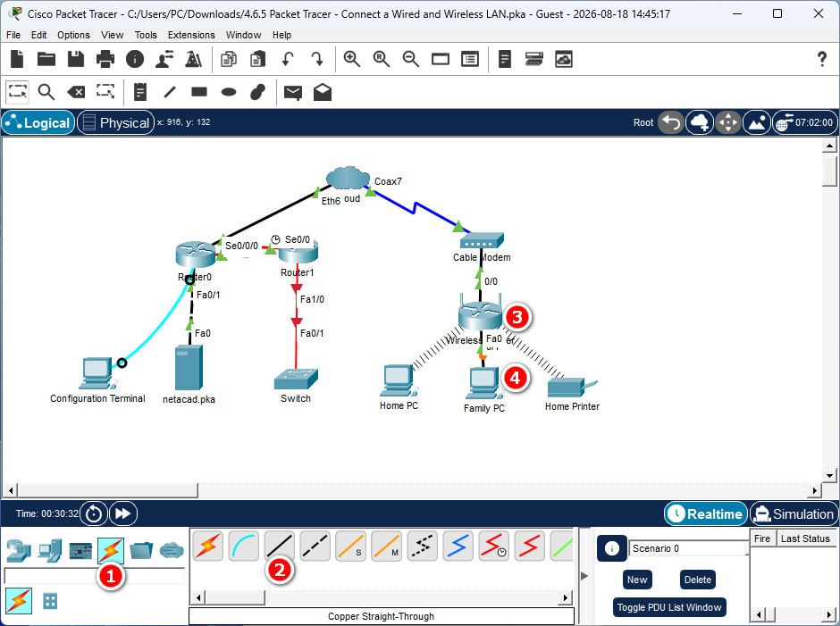
Task: Click Toggle PDU List Window button
Action: click(669, 607)
